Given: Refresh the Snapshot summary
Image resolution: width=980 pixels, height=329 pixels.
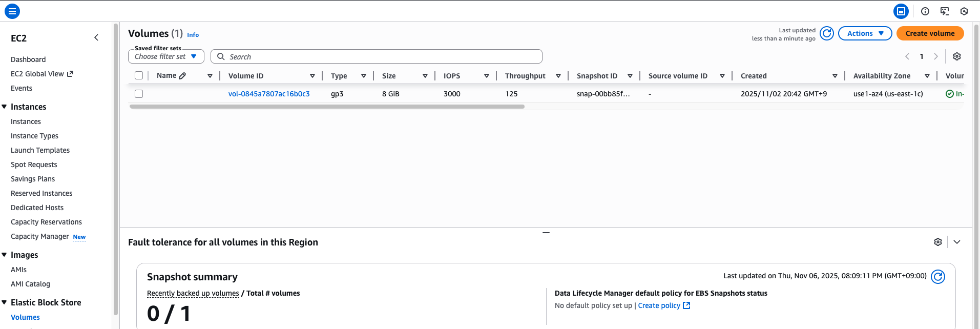Looking at the screenshot, I should click(x=938, y=277).
